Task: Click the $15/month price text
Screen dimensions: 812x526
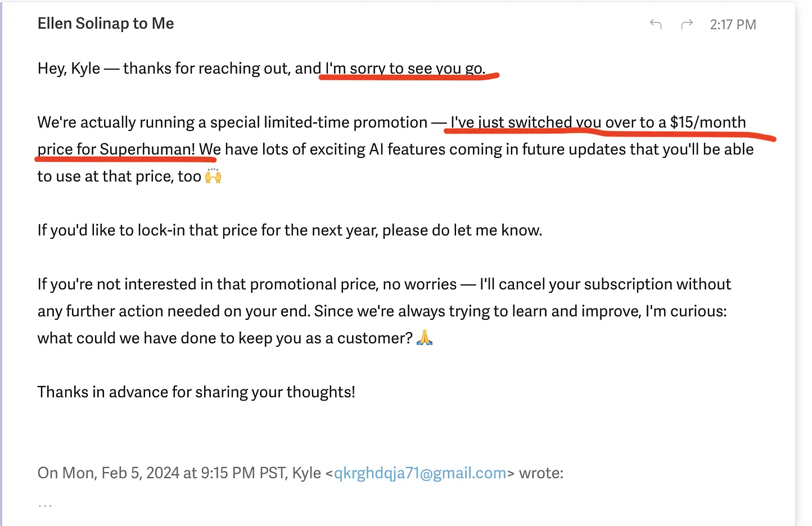Action: (708, 122)
